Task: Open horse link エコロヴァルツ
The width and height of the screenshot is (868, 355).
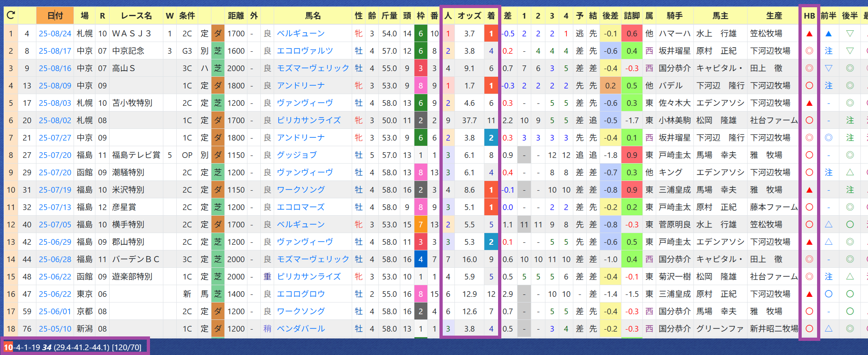Action: [305, 51]
